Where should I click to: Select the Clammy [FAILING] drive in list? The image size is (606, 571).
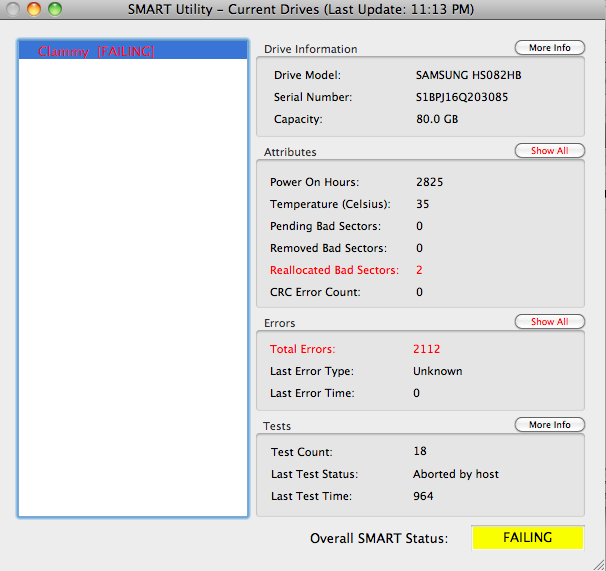(x=133, y=51)
